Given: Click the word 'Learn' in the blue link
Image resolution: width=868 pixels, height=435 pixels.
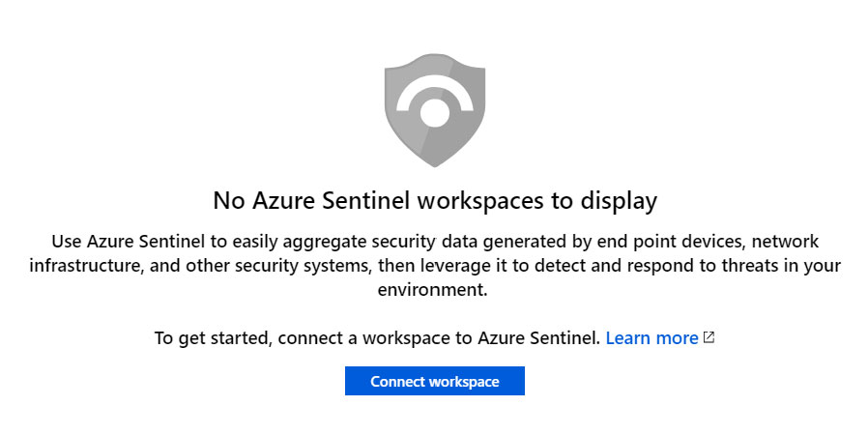Looking at the screenshot, I should pos(624,337).
